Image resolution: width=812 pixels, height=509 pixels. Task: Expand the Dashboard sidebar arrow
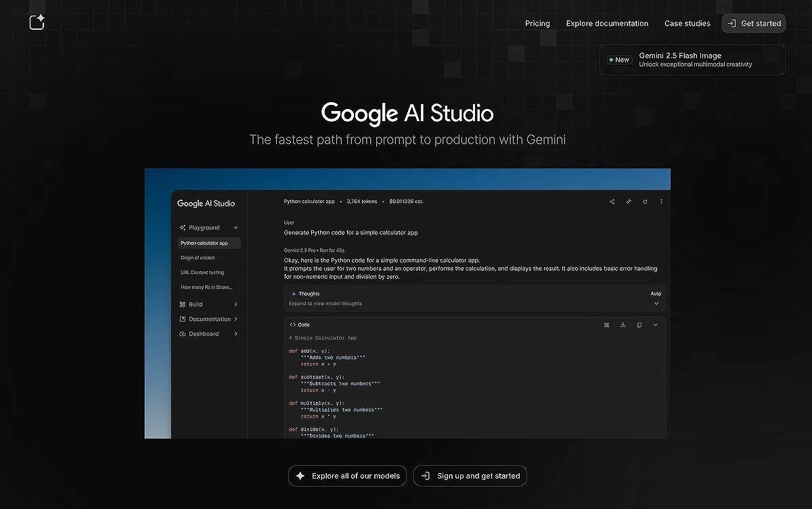click(235, 334)
